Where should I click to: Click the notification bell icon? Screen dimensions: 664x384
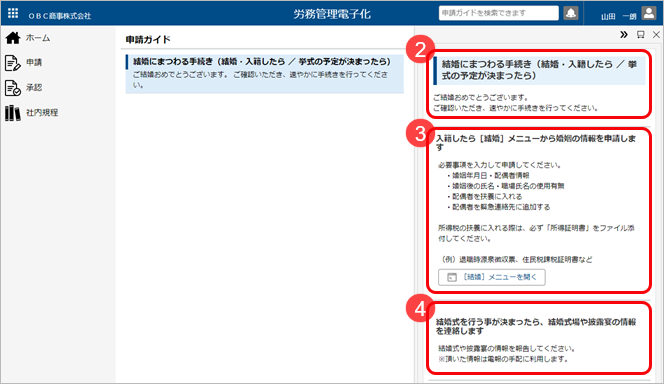pyautogui.click(x=571, y=13)
